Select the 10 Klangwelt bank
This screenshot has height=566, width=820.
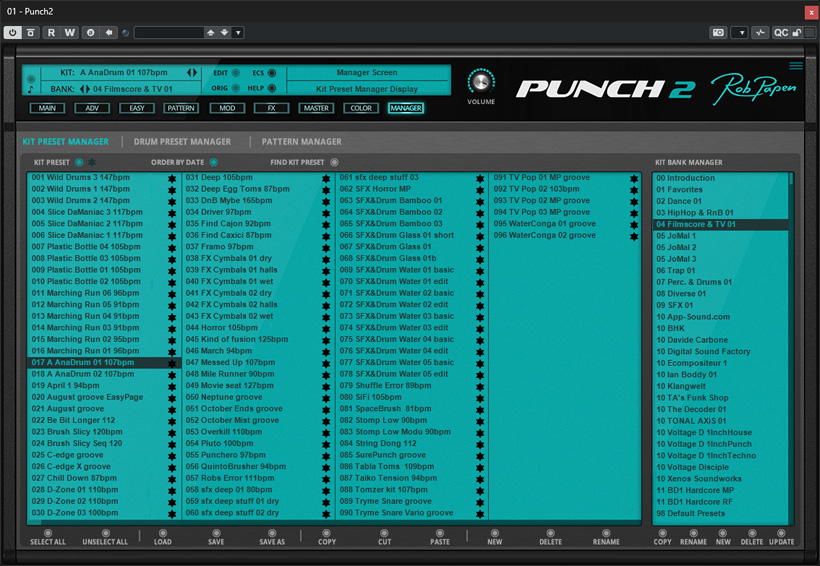(721, 386)
